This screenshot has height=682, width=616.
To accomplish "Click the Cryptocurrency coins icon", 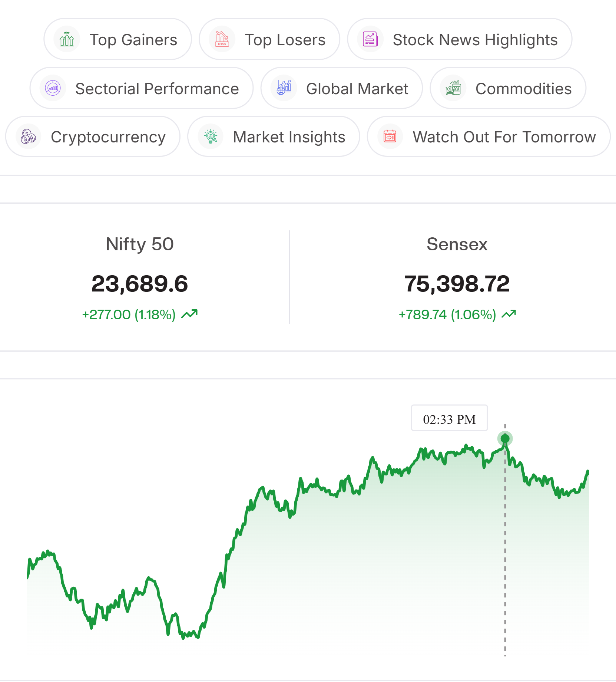I will (29, 137).
